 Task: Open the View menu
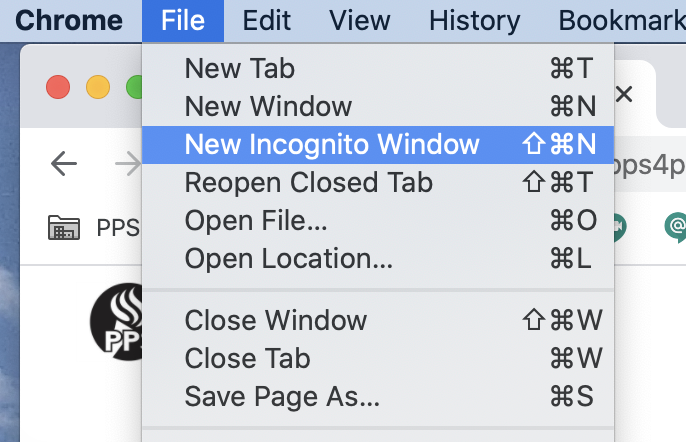[360, 21]
